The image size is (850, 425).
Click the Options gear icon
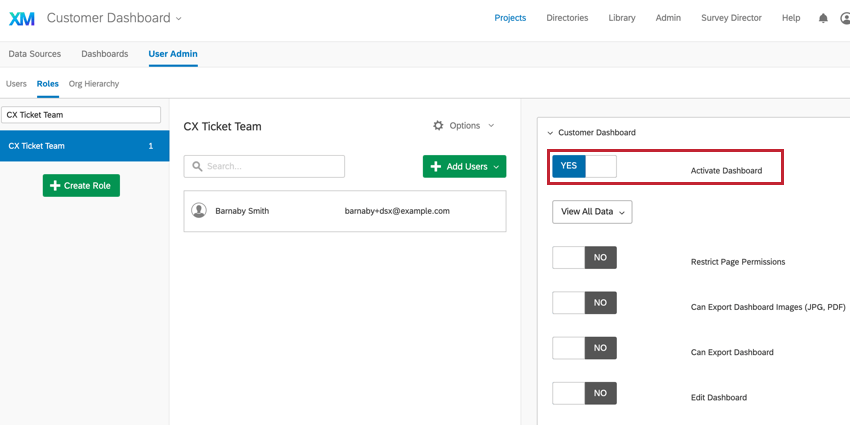(438, 126)
